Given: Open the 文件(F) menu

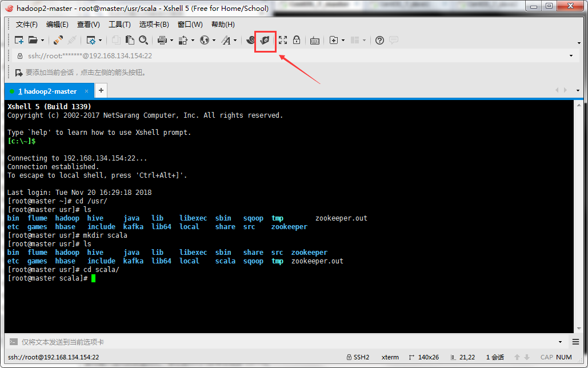Looking at the screenshot, I should (x=27, y=25).
